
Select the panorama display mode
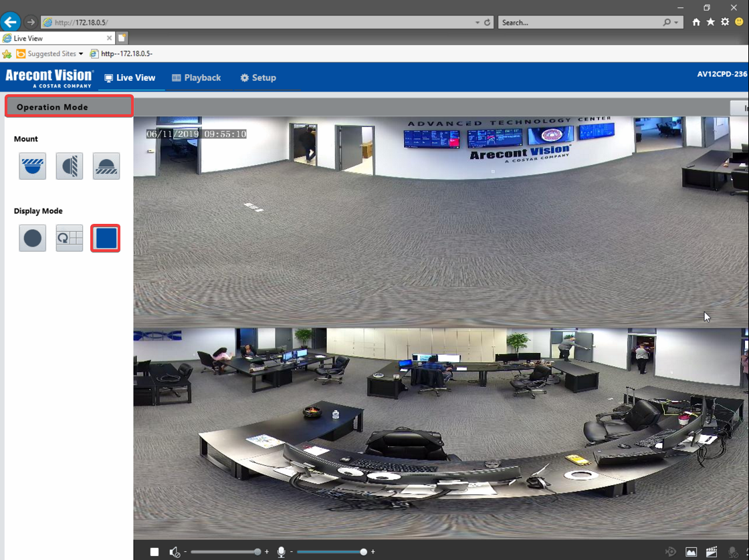[106, 238]
